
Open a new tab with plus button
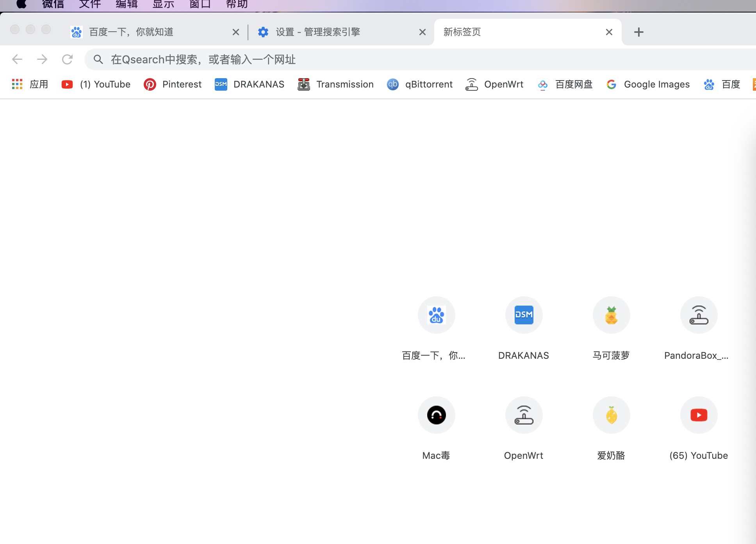coord(639,32)
